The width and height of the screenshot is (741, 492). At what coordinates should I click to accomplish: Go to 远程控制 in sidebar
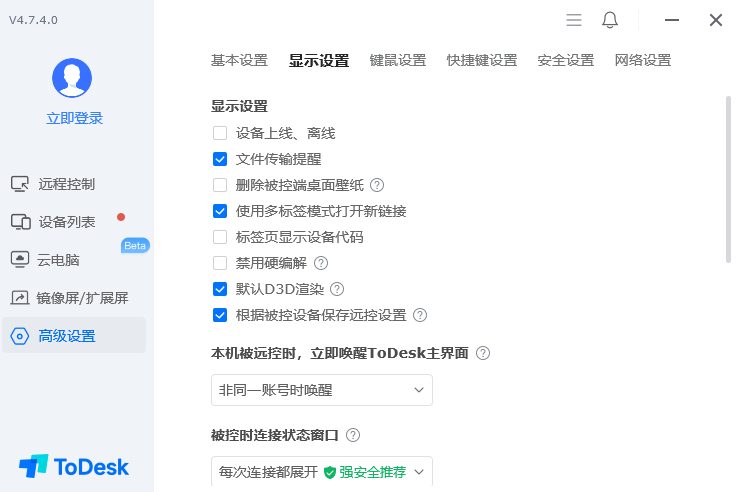(x=66, y=184)
